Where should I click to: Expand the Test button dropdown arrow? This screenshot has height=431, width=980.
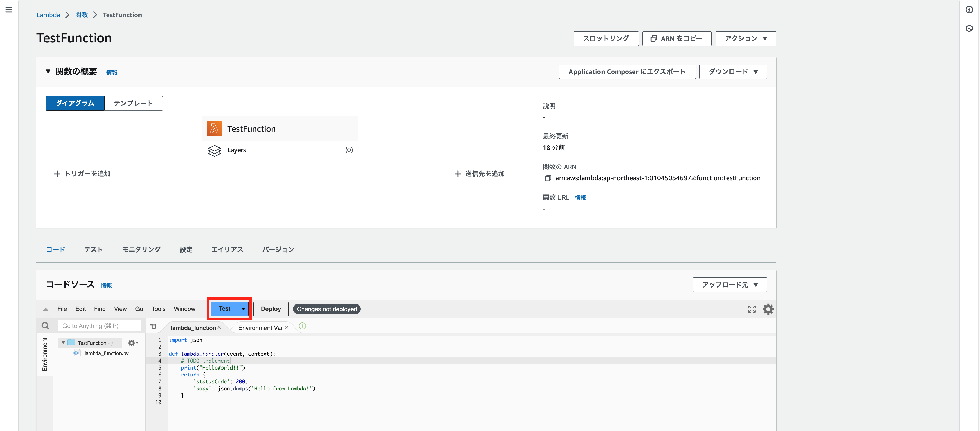pos(243,309)
